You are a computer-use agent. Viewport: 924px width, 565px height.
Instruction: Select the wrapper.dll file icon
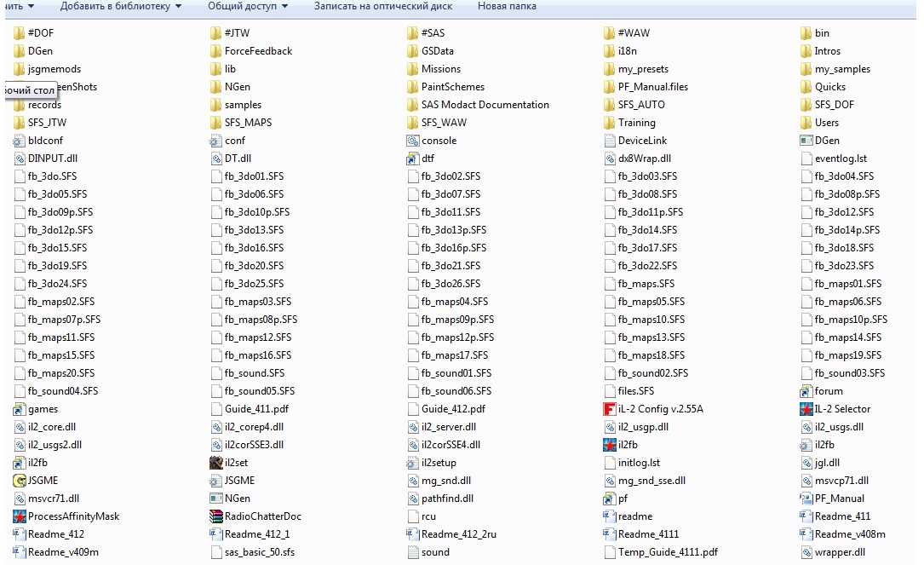tap(806, 552)
